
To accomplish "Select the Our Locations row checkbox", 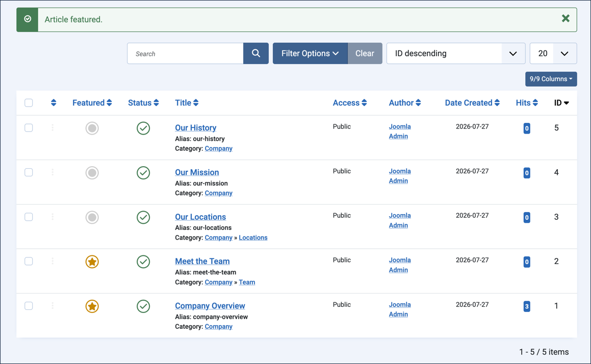I will tap(29, 217).
